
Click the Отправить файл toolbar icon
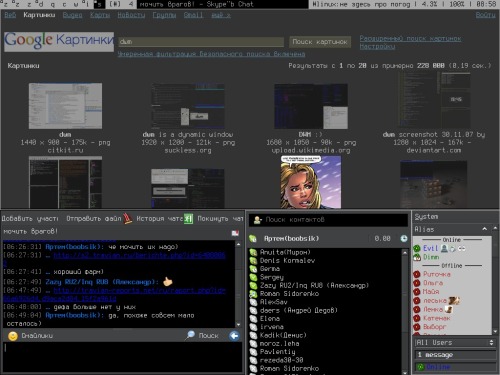click(x=127, y=219)
